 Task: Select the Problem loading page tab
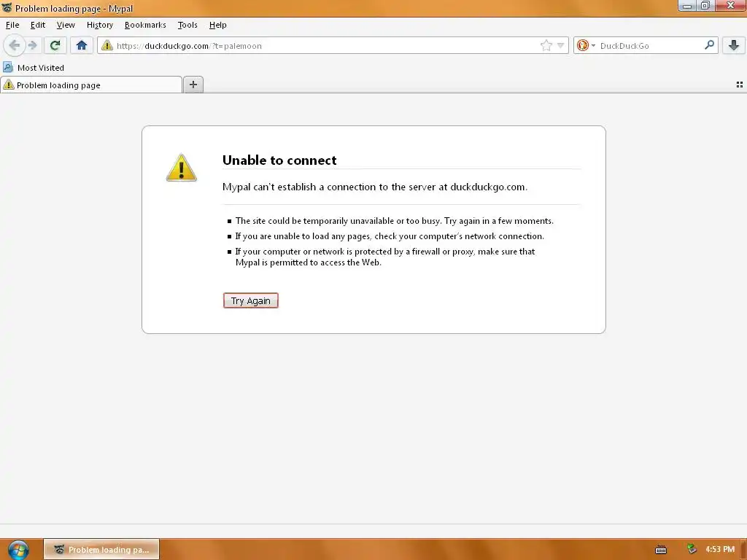coord(91,85)
